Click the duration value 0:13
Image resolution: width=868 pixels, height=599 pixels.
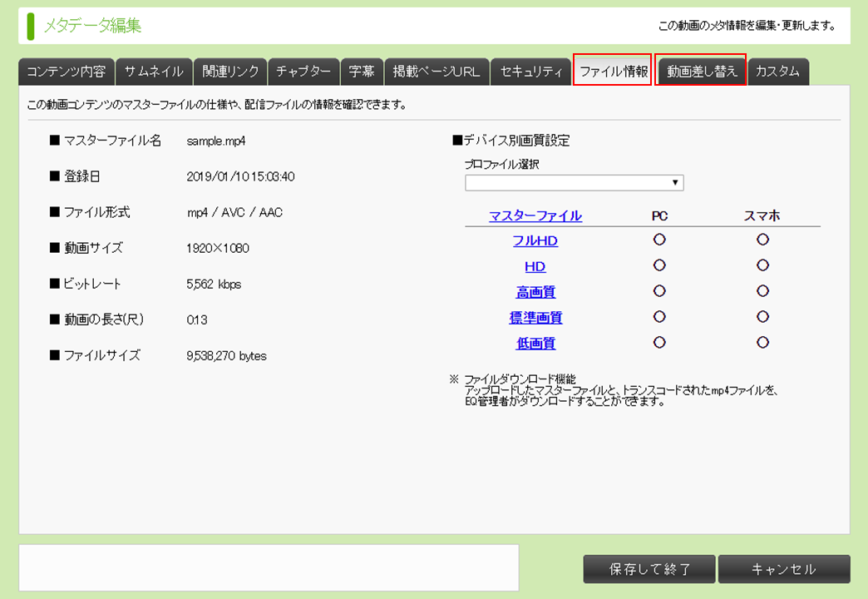pyautogui.click(x=196, y=320)
